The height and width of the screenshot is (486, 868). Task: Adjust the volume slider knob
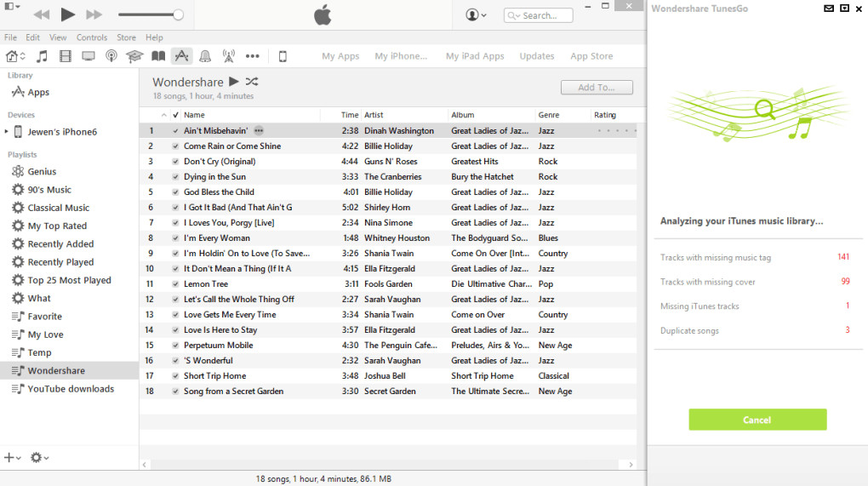coord(178,15)
